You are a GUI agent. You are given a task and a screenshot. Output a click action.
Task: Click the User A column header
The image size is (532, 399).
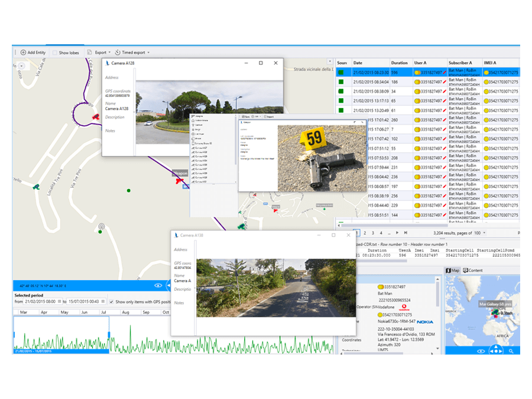point(430,63)
